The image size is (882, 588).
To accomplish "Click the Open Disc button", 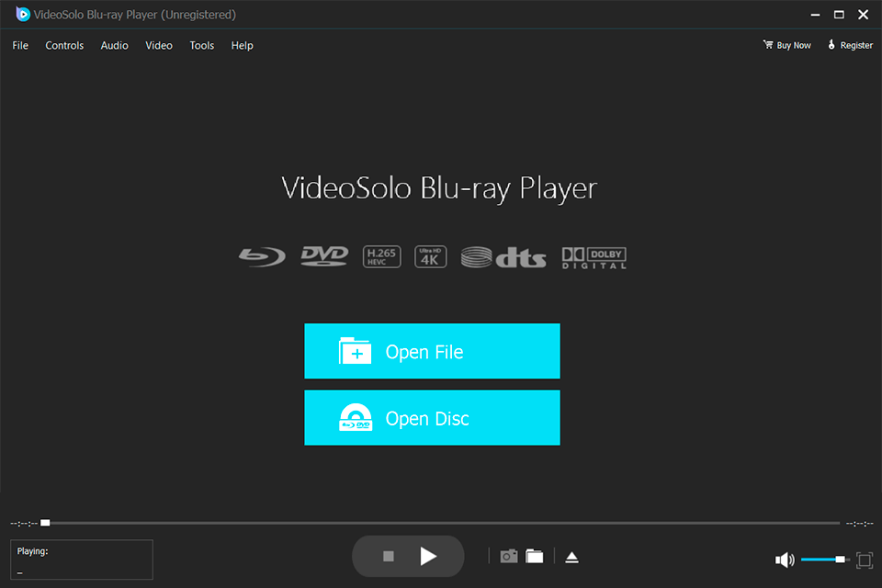I will (432, 418).
